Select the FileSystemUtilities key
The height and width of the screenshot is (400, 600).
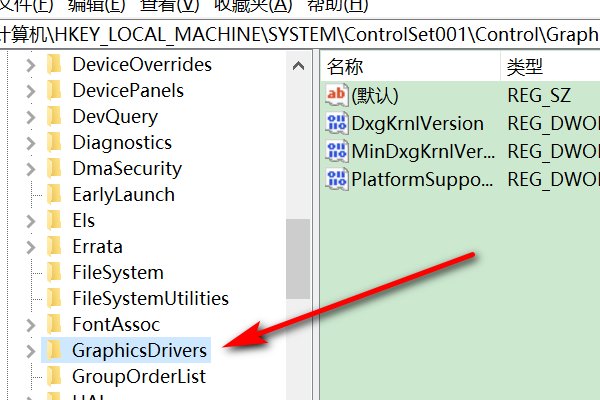click(150, 299)
